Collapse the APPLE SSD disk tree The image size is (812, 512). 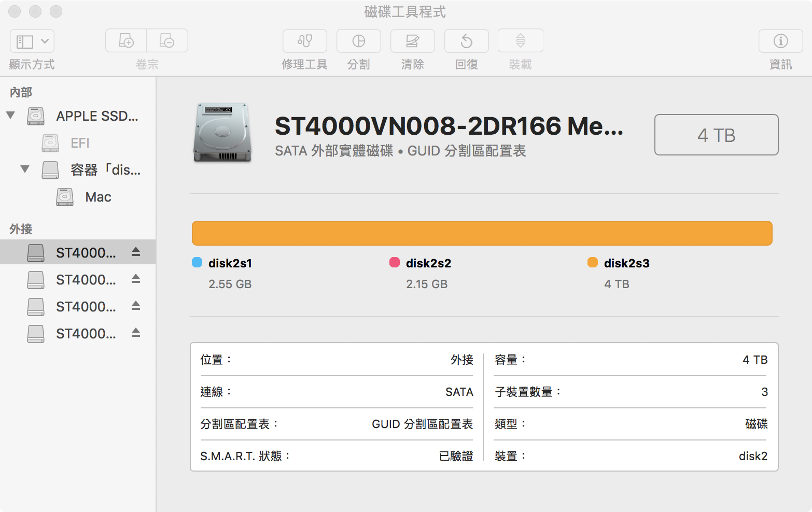(10, 115)
